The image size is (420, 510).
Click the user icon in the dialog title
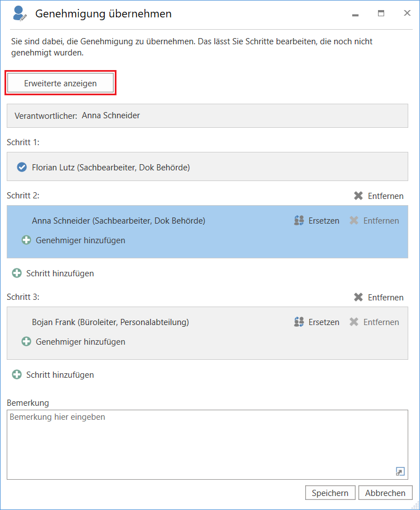click(20, 13)
